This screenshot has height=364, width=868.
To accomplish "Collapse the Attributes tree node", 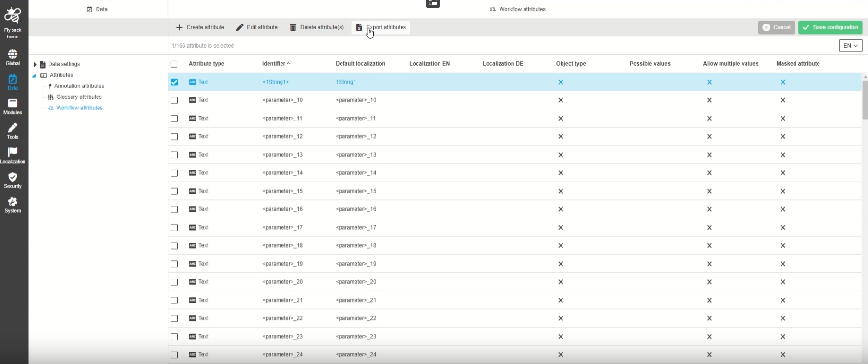I will (34, 76).
